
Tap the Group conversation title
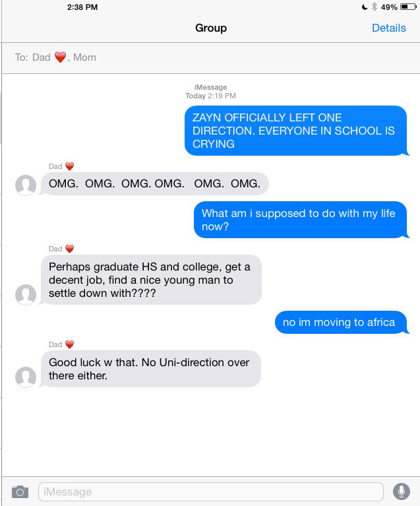click(x=211, y=28)
